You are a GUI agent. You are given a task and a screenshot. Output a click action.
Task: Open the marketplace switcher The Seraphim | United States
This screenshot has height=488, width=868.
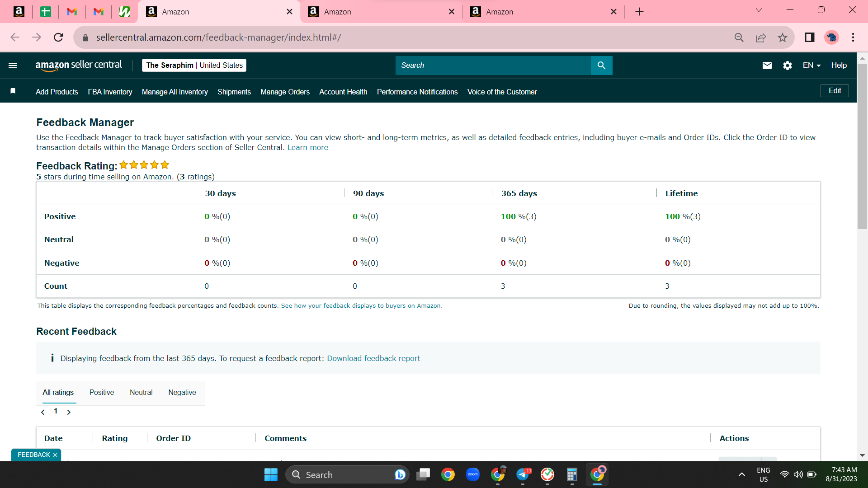point(194,66)
